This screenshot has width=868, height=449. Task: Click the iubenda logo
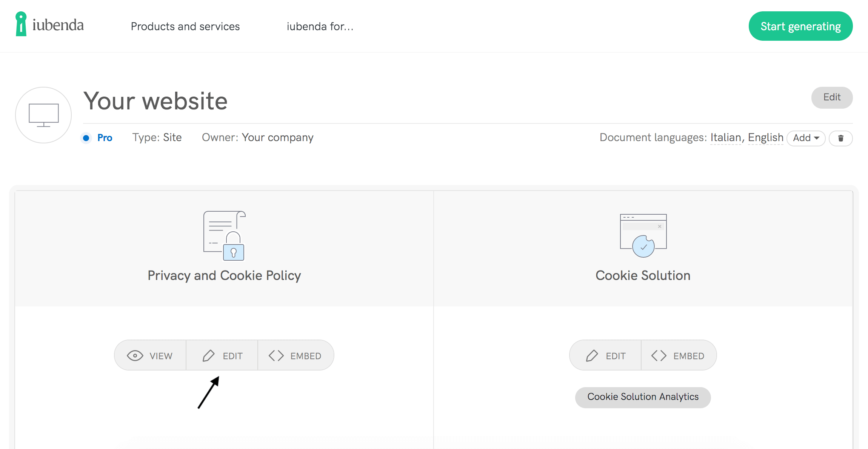pos(49,25)
